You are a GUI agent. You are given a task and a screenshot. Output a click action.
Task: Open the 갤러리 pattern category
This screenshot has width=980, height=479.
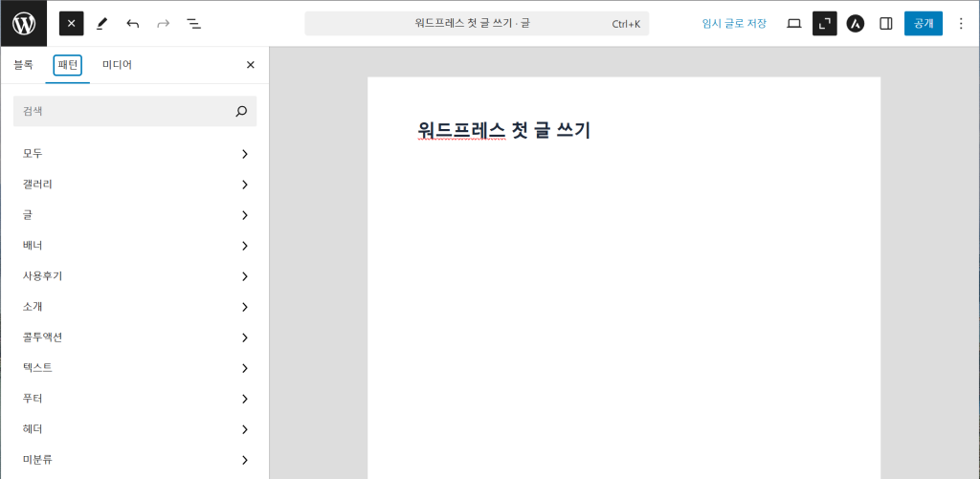click(x=135, y=185)
